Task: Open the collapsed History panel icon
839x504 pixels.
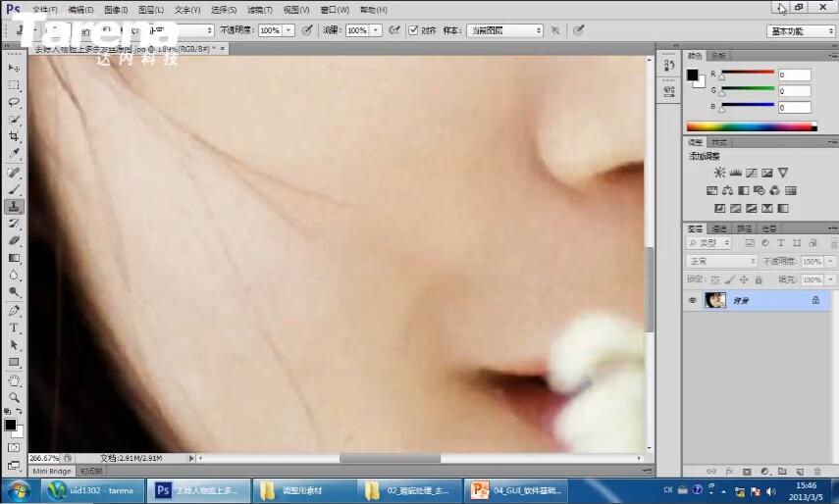Action: click(669, 65)
